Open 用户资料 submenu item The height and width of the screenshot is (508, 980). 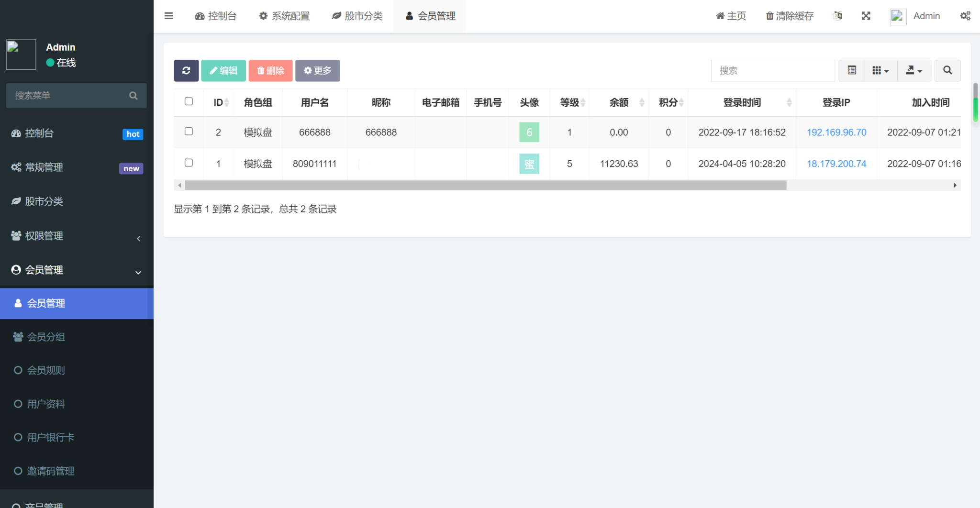[77, 404]
